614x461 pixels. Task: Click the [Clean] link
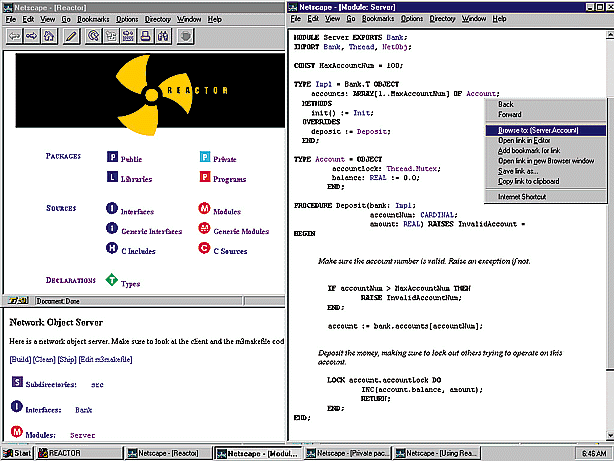tap(44, 359)
